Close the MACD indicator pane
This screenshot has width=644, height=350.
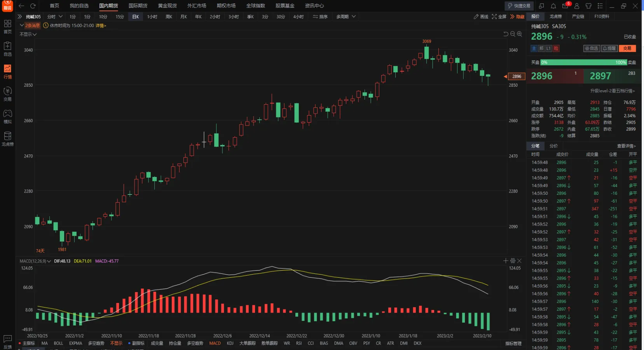[x=519, y=261]
